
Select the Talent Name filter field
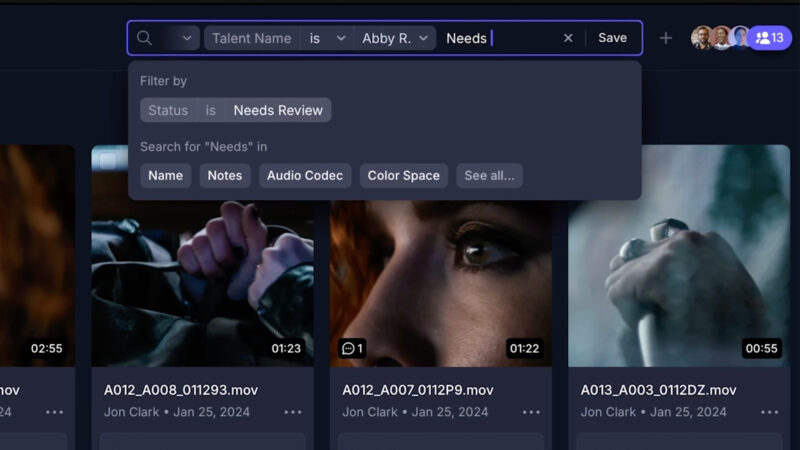[252, 38]
